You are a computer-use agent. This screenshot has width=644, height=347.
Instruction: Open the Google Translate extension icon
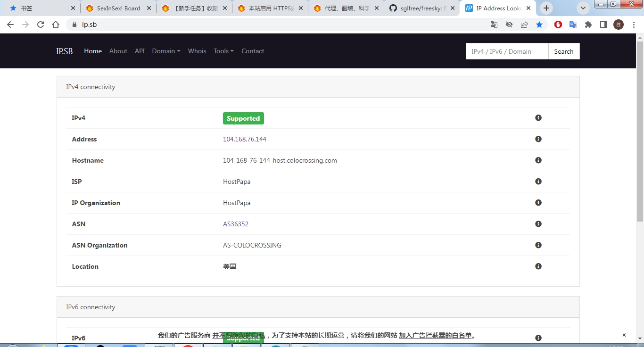[x=573, y=25]
